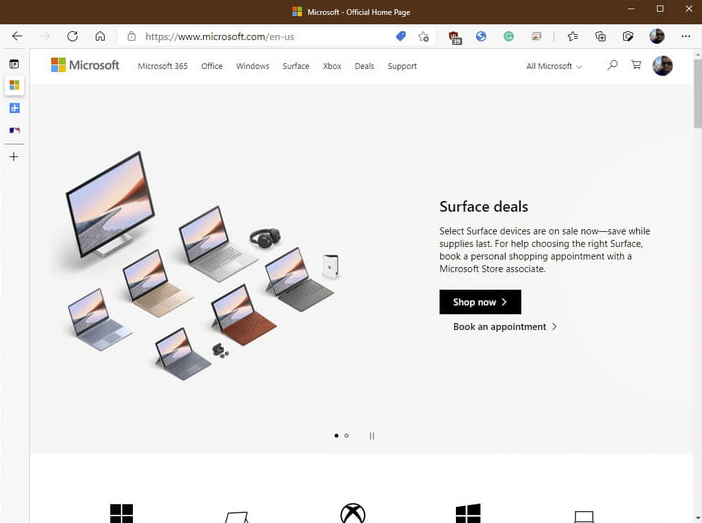Open the blue globe extension
The image size is (702, 523).
click(x=481, y=36)
